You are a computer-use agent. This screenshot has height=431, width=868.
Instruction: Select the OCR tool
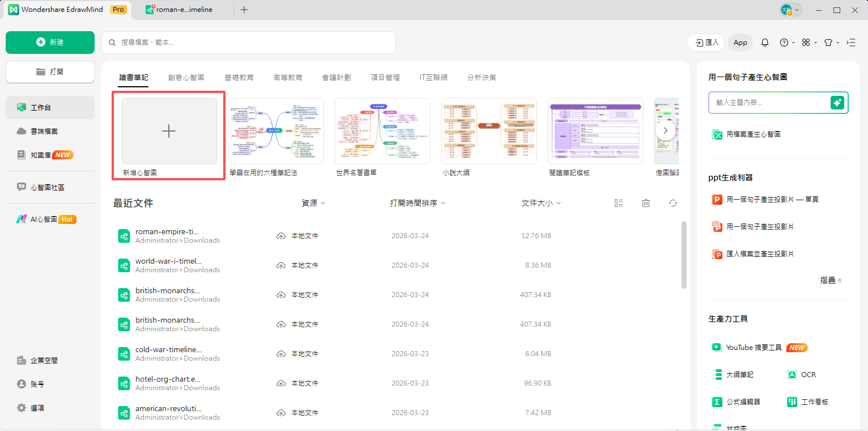point(807,374)
